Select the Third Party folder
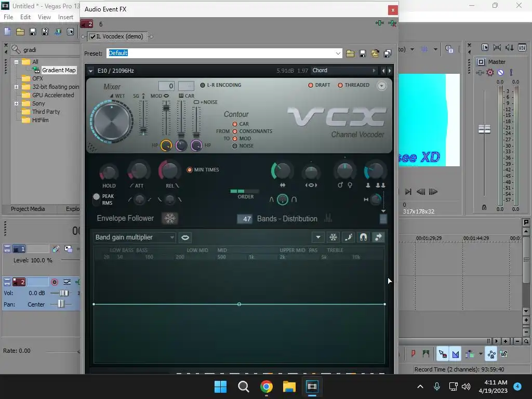This screenshot has height=399, width=532. (46, 112)
